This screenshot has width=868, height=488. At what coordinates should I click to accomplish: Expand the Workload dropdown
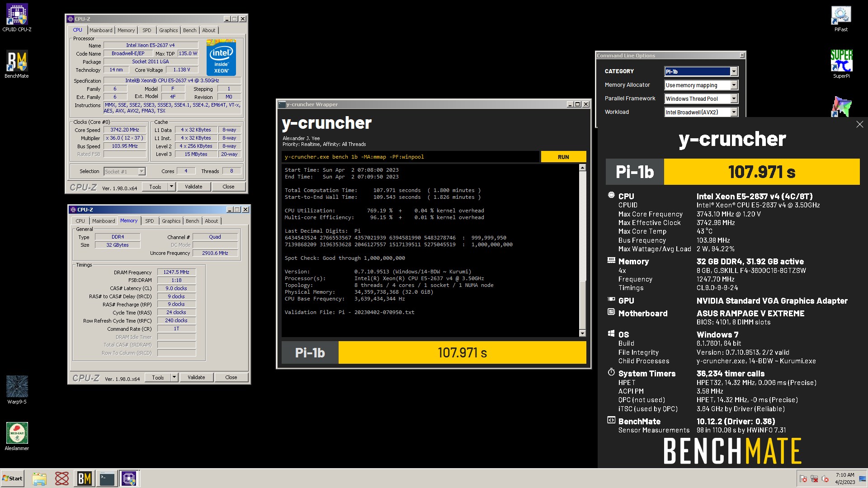(734, 112)
